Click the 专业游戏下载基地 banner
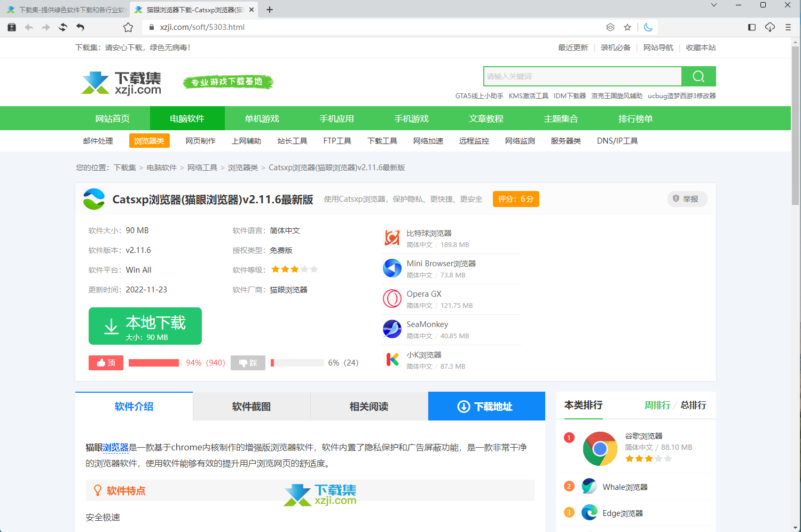This screenshot has height=532, width=801. (x=228, y=82)
